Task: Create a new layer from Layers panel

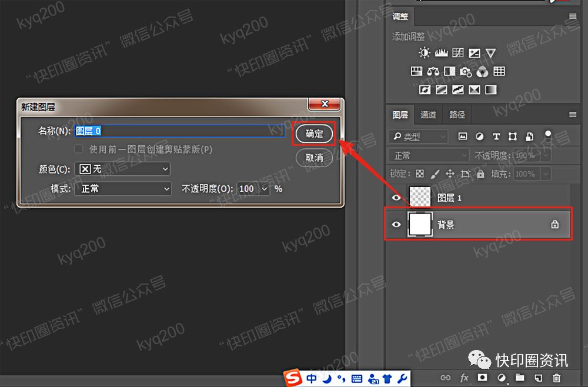Action: [x=538, y=378]
